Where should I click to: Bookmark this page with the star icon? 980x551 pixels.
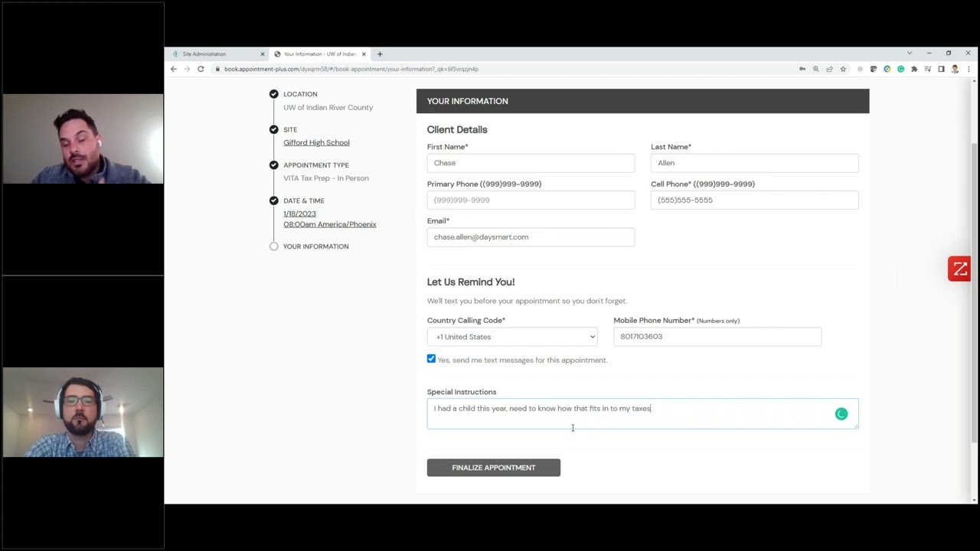[843, 69]
